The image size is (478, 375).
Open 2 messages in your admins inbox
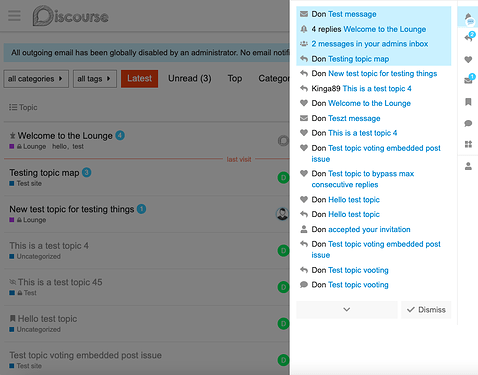(x=373, y=44)
